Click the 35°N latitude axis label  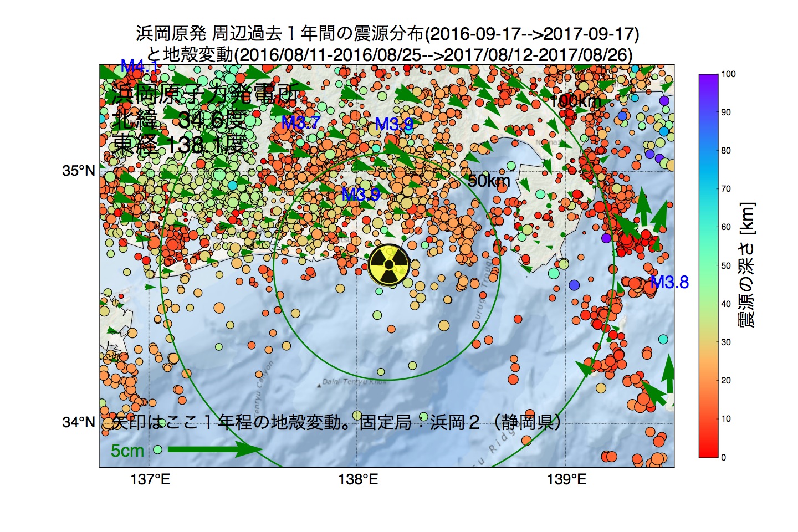coord(78,171)
